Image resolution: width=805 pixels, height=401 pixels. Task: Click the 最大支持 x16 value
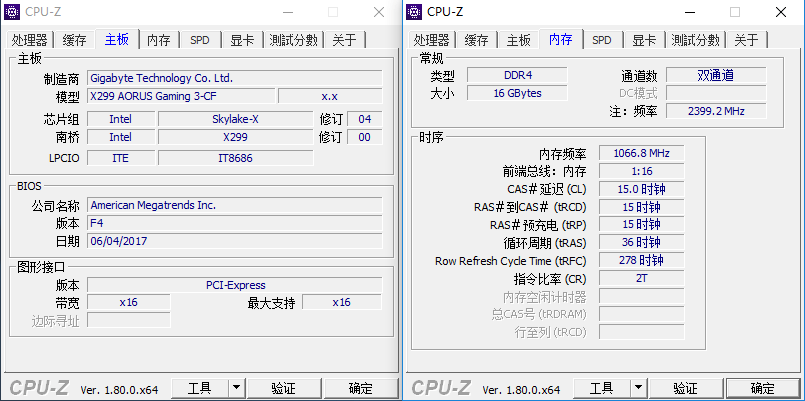(341, 302)
